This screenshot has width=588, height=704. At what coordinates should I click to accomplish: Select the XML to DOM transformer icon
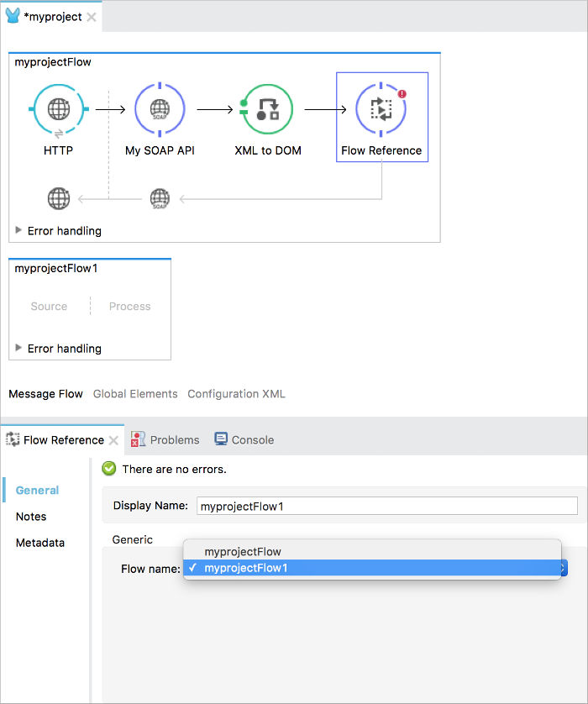tap(267, 110)
